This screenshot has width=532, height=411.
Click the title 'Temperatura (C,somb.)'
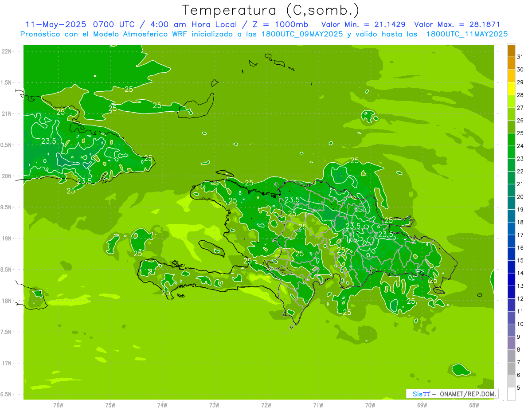coord(271,10)
